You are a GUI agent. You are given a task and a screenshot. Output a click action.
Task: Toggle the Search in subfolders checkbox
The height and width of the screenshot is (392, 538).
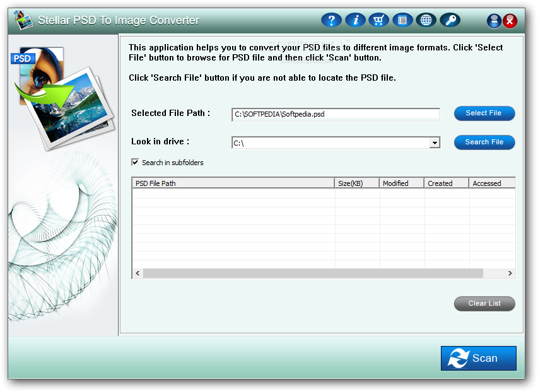coord(135,162)
